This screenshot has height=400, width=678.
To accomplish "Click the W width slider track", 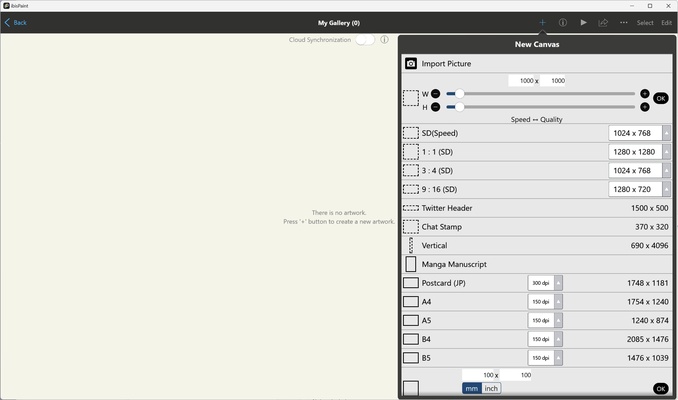I will [x=540, y=93].
